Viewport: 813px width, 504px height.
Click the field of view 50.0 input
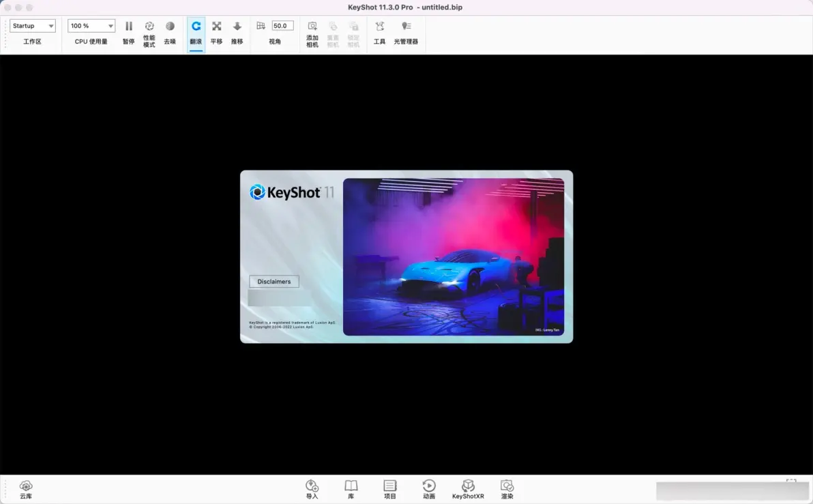point(282,26)
